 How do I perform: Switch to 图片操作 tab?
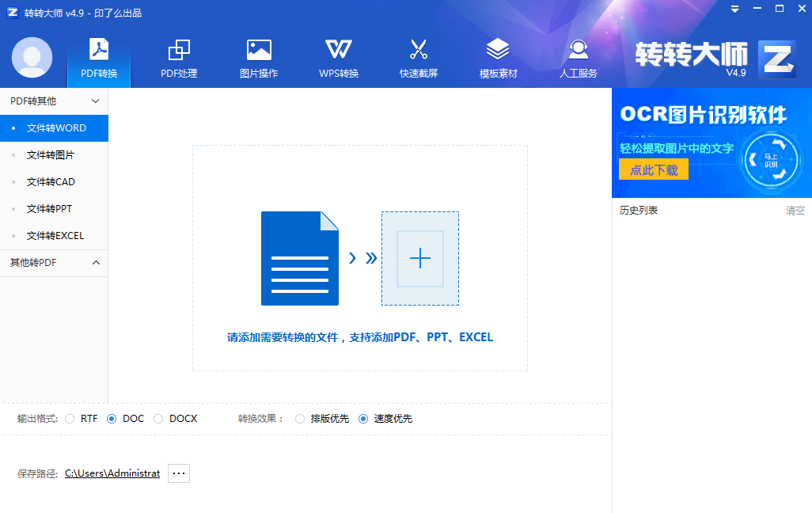[x=259, y=58]
